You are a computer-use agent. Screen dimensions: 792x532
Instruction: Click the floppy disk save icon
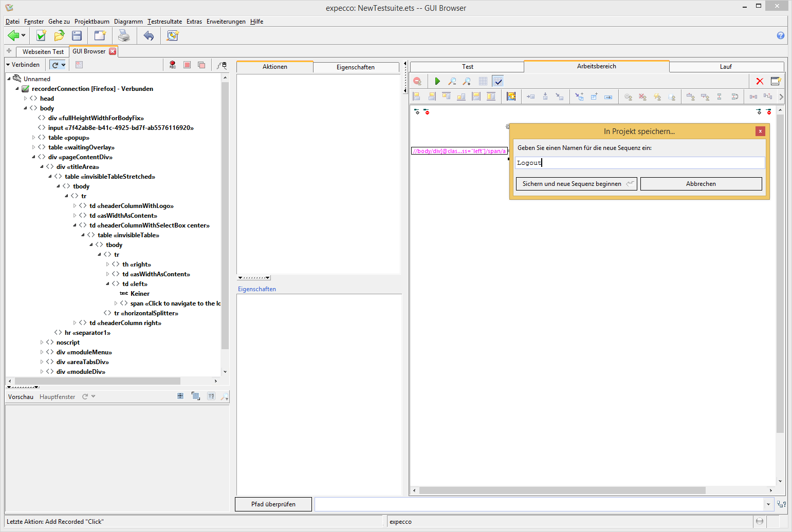pyautogui.click(x=77, y=35)
